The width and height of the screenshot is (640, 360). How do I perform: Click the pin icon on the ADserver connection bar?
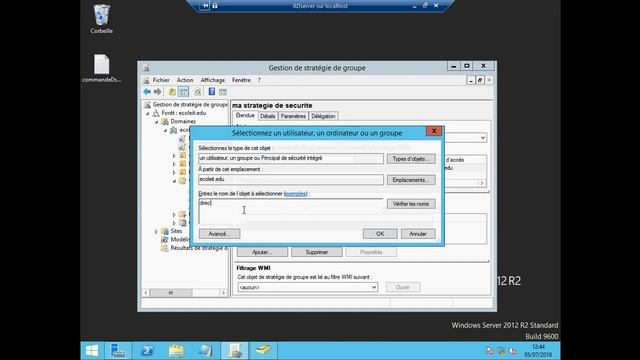tap(205, 6)
